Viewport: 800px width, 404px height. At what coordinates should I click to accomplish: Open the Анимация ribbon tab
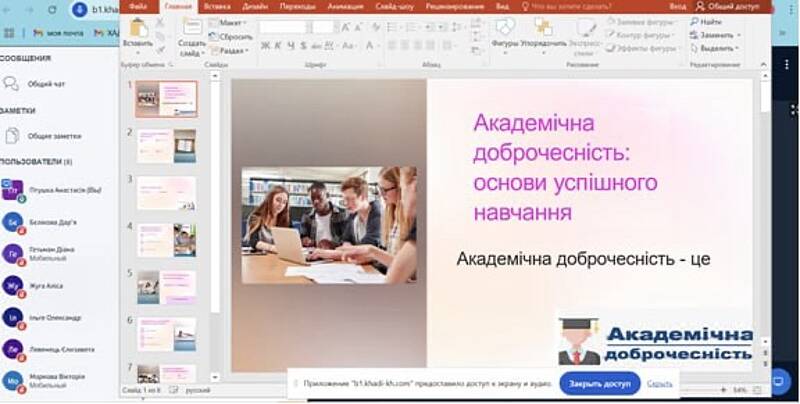click(x=345, y=6)
